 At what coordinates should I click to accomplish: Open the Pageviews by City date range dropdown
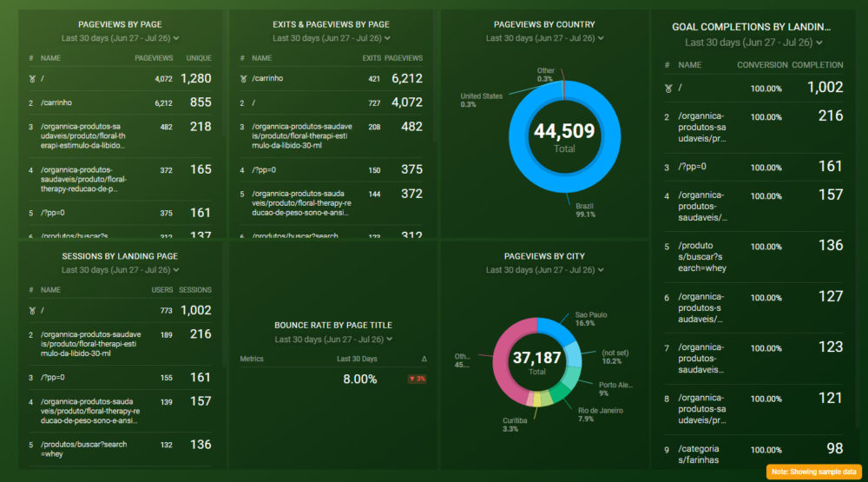(544, 271)
